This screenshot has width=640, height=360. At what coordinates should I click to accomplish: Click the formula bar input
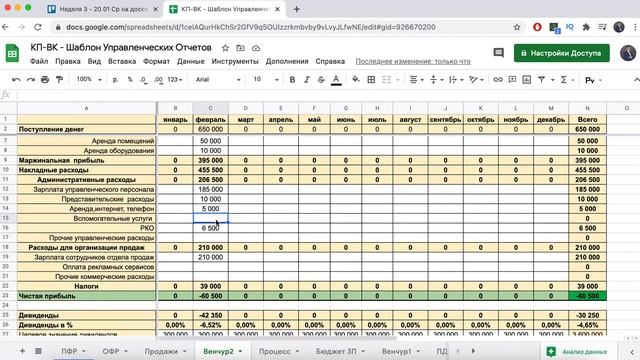point(327,95)
